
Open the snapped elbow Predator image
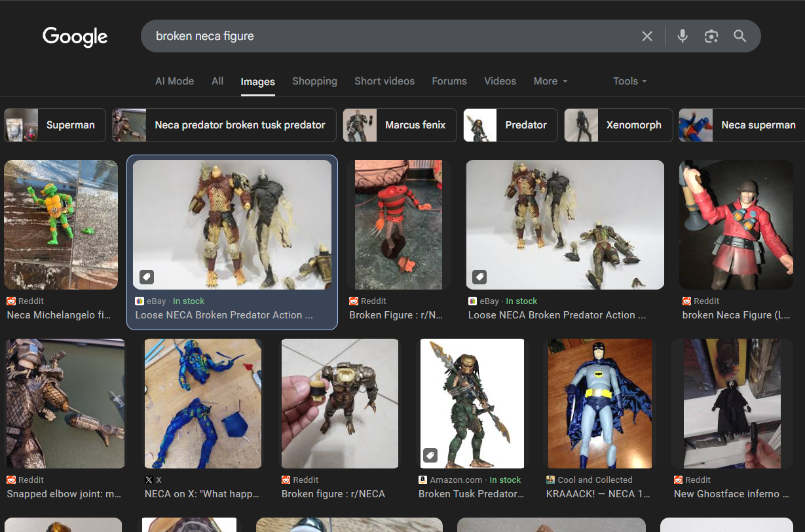tap(66, 404)
